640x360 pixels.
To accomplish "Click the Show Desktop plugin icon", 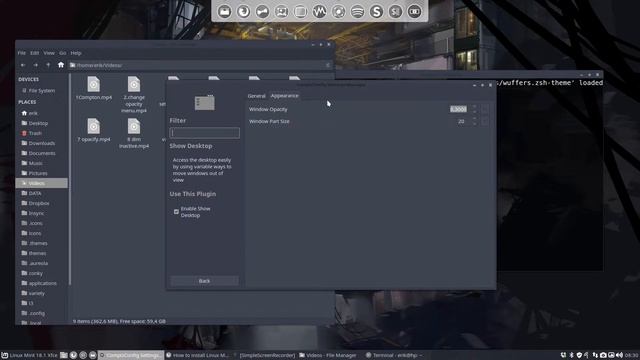I will 204,102.
